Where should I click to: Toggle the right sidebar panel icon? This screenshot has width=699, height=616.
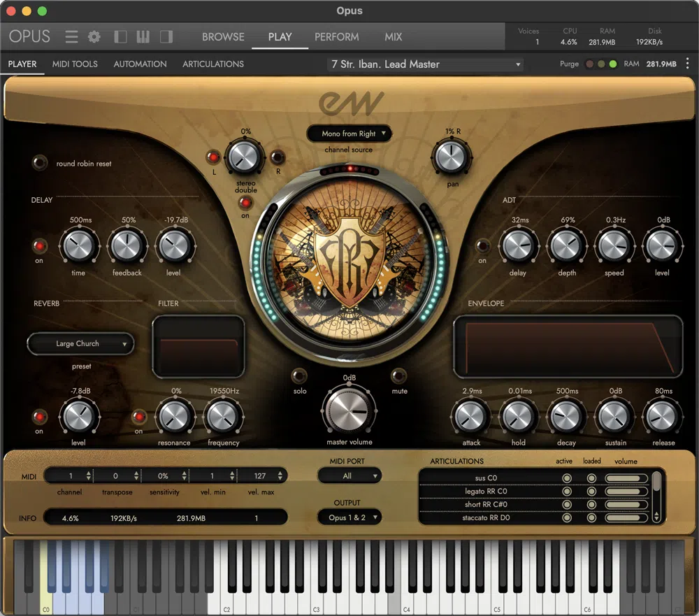(166, 36)
